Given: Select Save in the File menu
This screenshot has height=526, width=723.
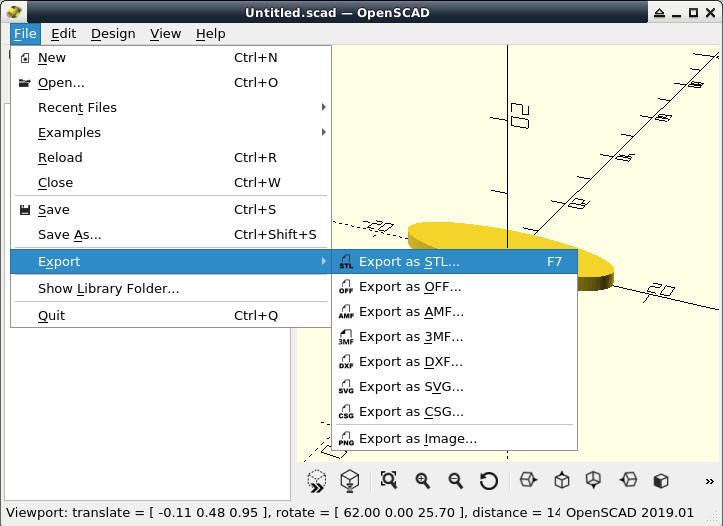Looking at the screenshot, I should [171, 209].
